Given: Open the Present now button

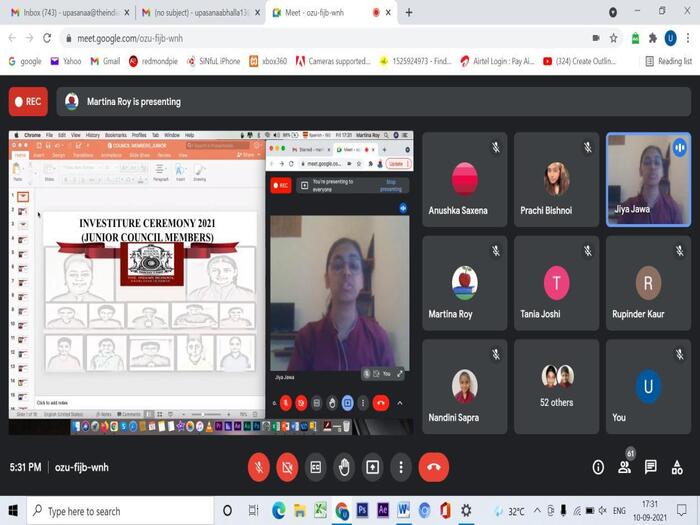Looking at the screenshot, I should 372,467.
